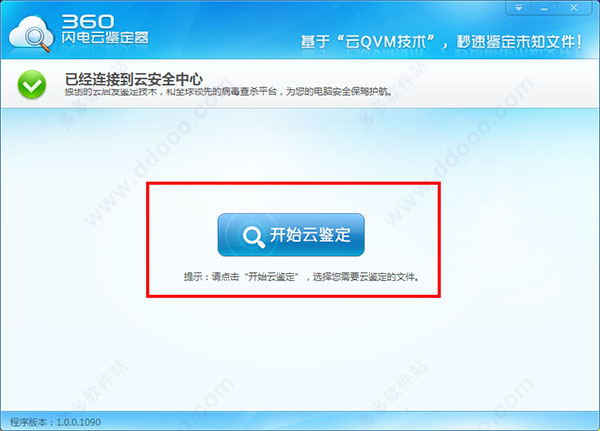The width and height of the screenshot is (600, 431).
Task: Click the 秒速鉴定未知文件 slogan portion
Action: pyautogui.click(x=519, y=42)
